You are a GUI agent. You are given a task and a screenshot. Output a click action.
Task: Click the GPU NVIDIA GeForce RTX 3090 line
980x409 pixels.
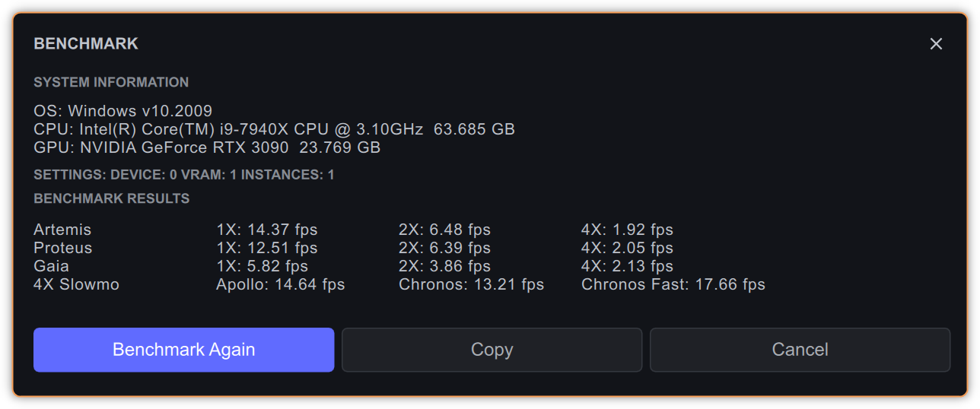[x=207, y=147]
